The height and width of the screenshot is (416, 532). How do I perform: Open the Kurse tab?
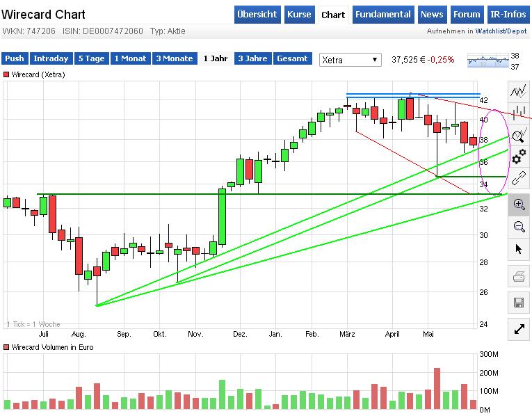(x=299, y=15)
